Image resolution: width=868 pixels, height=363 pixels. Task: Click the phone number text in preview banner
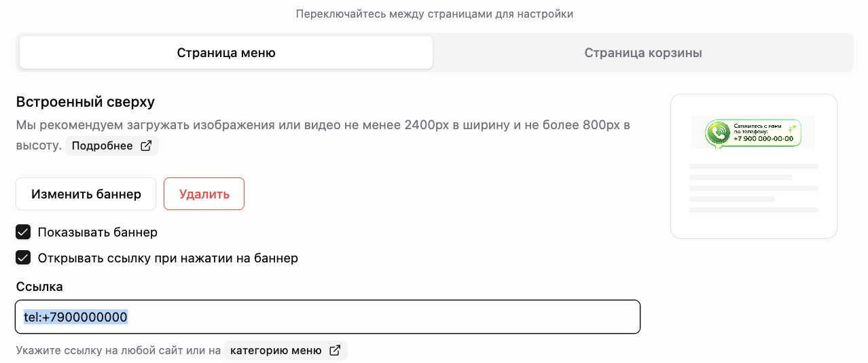point(763,139)
